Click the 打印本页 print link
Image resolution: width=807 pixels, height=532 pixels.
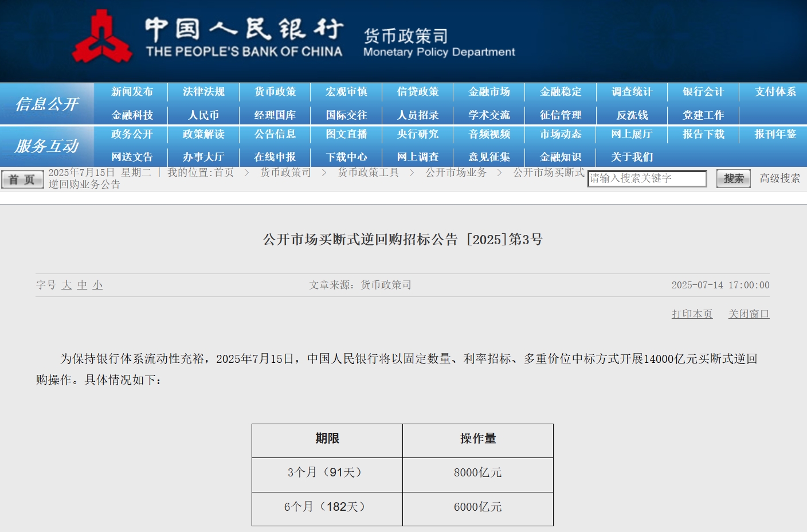click(x=692, y=314)
